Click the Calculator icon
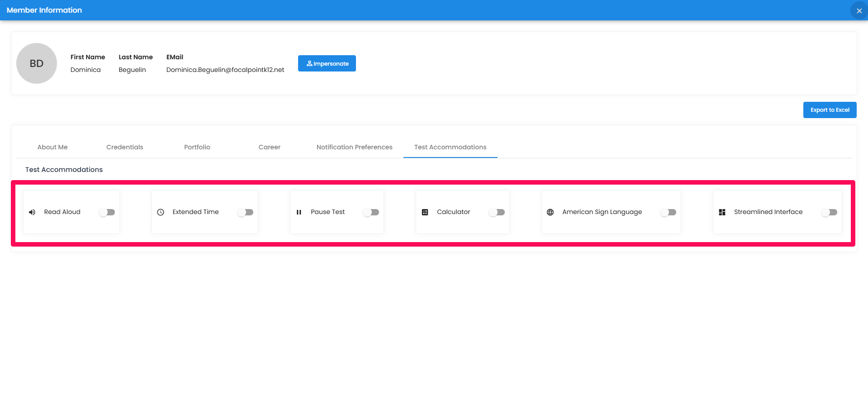This screenshot has height=400, width=868. (425, 212)
